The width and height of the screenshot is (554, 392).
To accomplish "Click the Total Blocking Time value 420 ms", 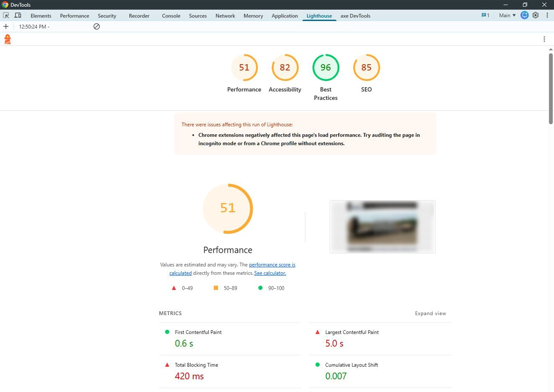I will tap(189, 376).
